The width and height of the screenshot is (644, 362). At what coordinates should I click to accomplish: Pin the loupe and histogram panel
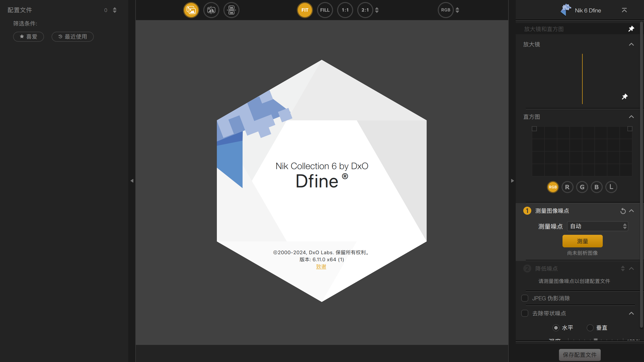click(x=631, y=29)
